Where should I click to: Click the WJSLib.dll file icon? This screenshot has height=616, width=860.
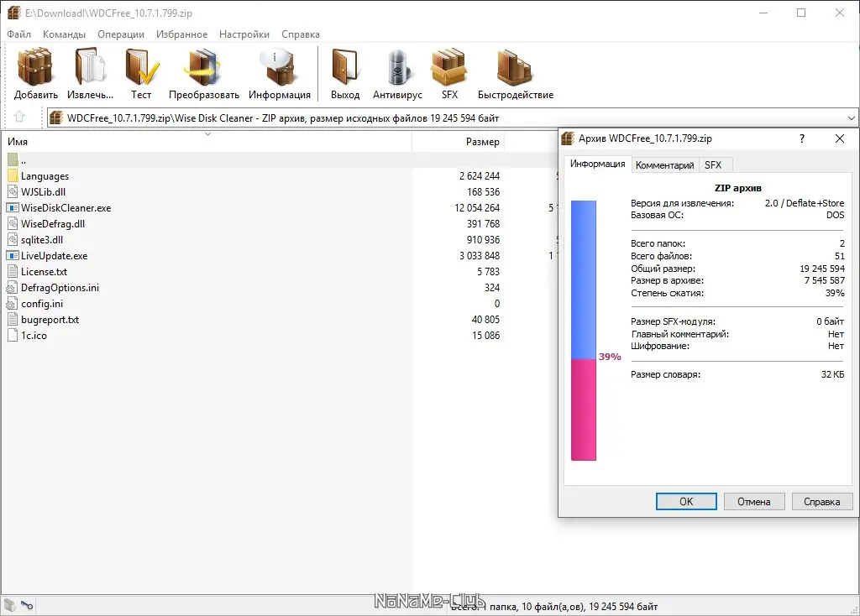point(13,192)
